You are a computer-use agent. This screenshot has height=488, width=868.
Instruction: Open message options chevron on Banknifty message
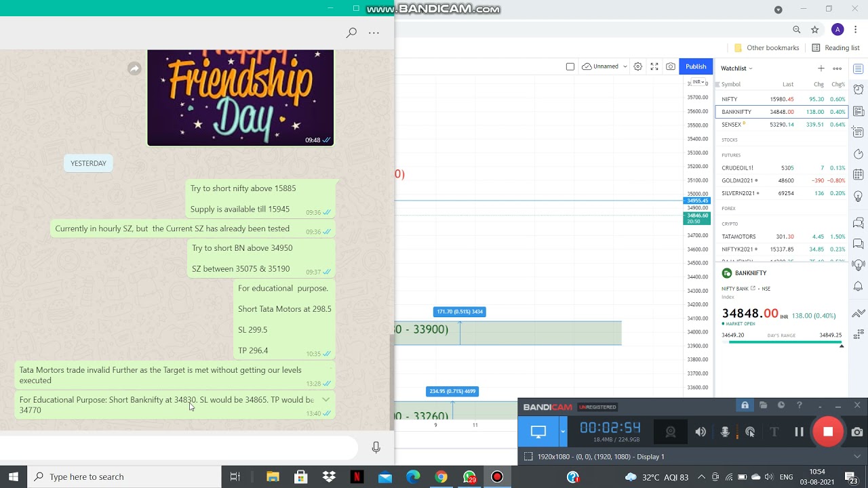click(x=325, y=399)
